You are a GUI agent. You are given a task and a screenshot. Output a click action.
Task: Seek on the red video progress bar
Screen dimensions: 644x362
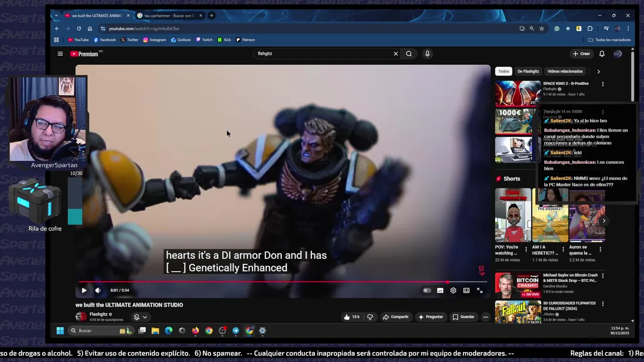point(283,282)
